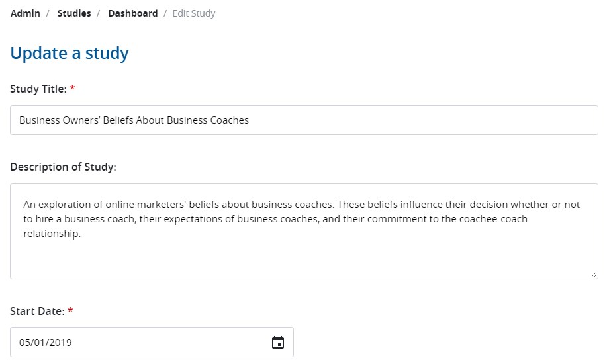This screenshot has width=605, height=364.
Task: Click the red asterisk beside Study Title
Action: click(x=72, y=89)
